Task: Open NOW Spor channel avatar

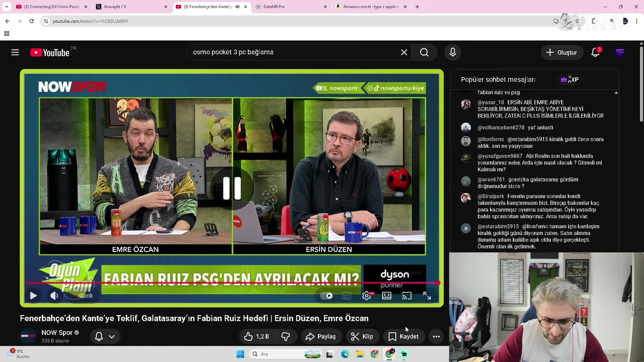Action: click(28, 336)
